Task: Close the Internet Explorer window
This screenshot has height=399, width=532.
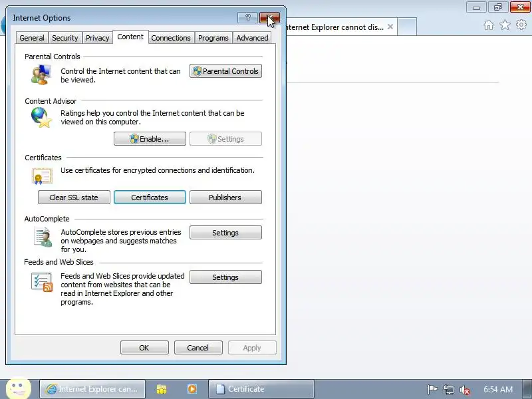Action: (520, 7)
